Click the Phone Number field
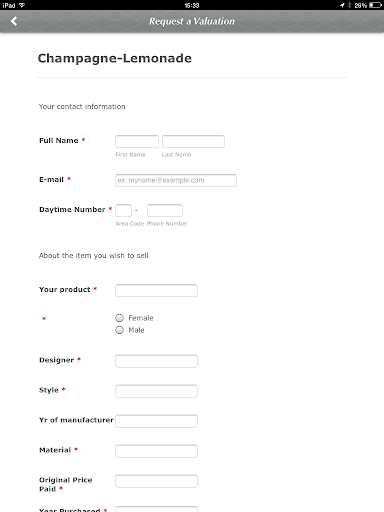The height and width of the screenshot is (512, 384). tap(165, 210)
